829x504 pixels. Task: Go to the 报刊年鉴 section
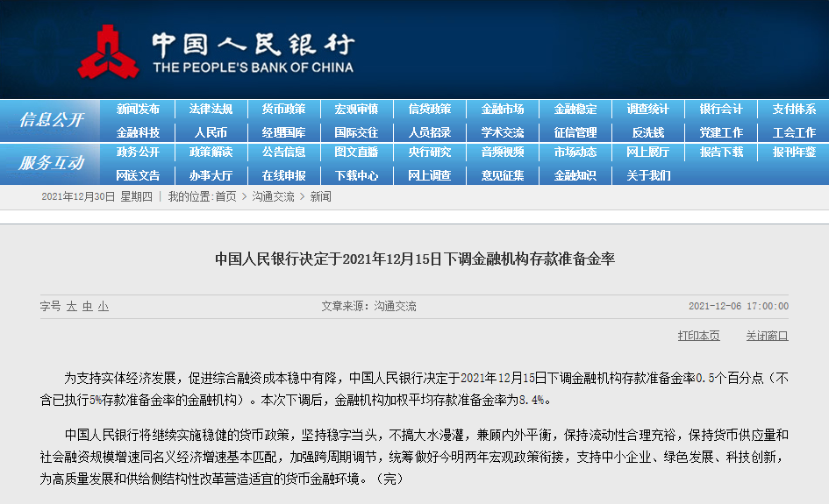[794, 153]
